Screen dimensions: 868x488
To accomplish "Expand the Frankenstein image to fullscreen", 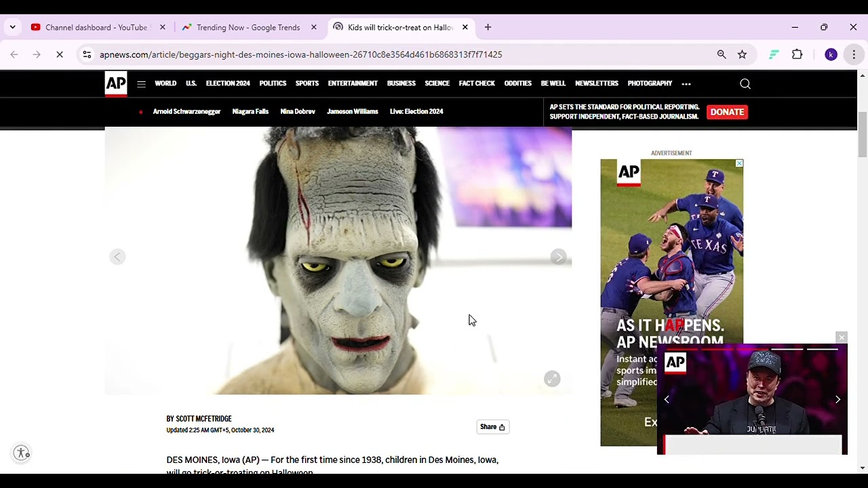I will [552, 379].
